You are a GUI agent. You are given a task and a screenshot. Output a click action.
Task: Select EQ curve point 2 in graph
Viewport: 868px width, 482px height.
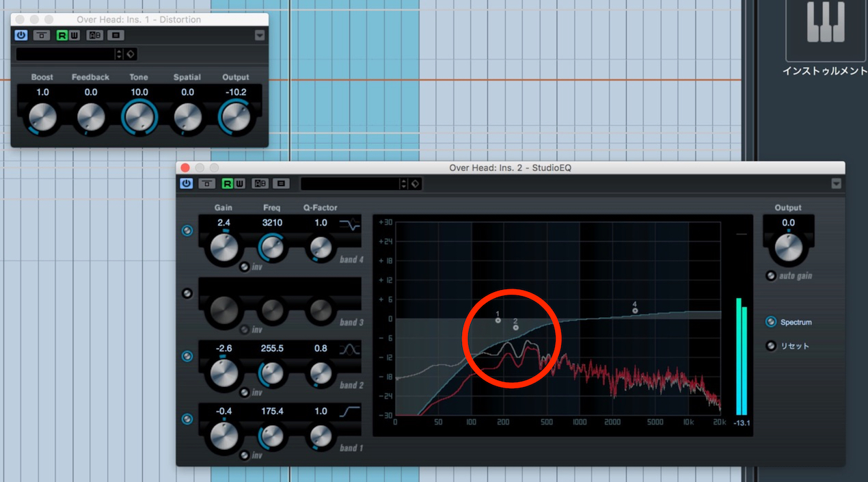[x=515, y=327]
